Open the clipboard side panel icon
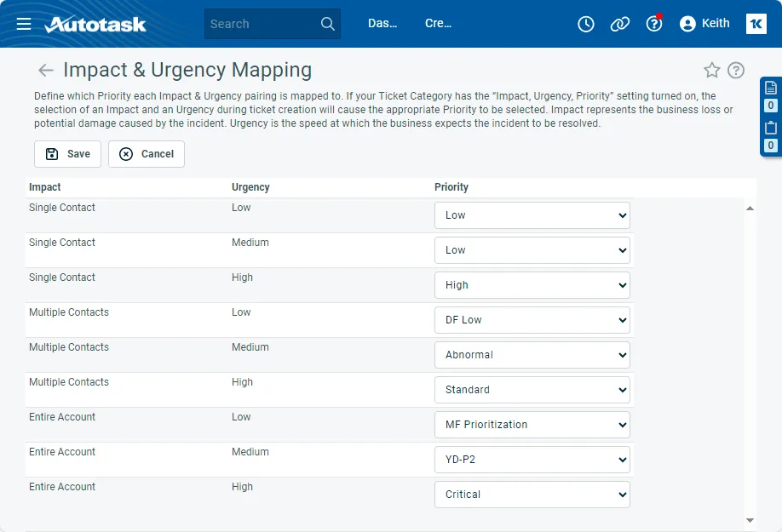Image resolution: width=782 pixels, height=532 pixels. pos(770,128)
